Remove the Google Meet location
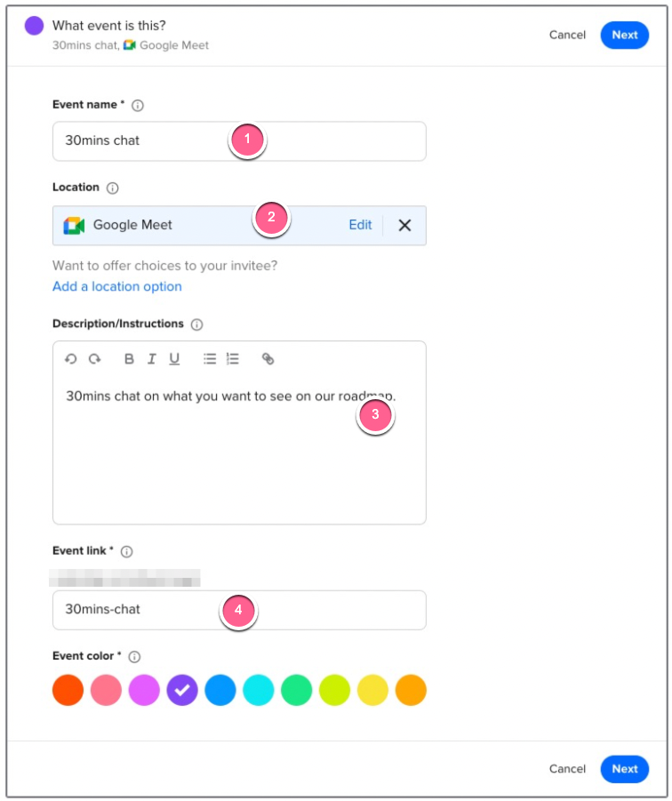The width and height of the screenshot is (672, 801). tap(404, 225)
